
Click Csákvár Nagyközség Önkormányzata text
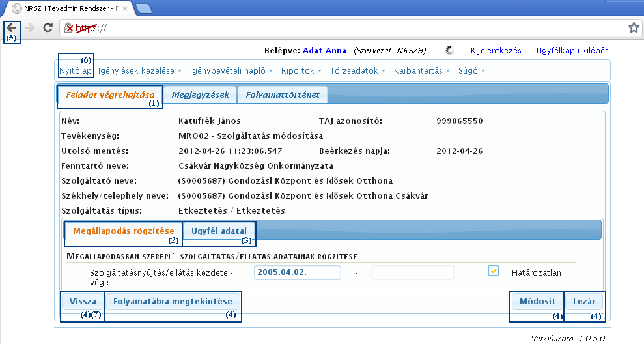coord(256,166)
